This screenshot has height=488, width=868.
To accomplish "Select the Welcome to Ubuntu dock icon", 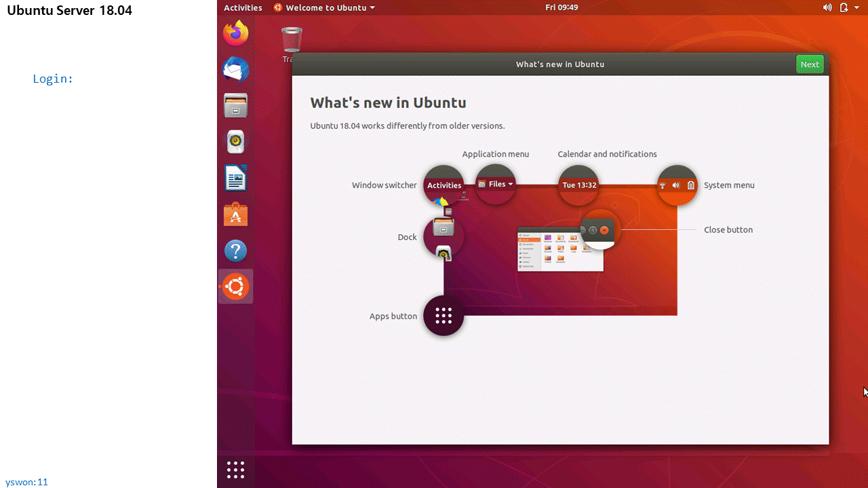I will [x=236, y=287].
